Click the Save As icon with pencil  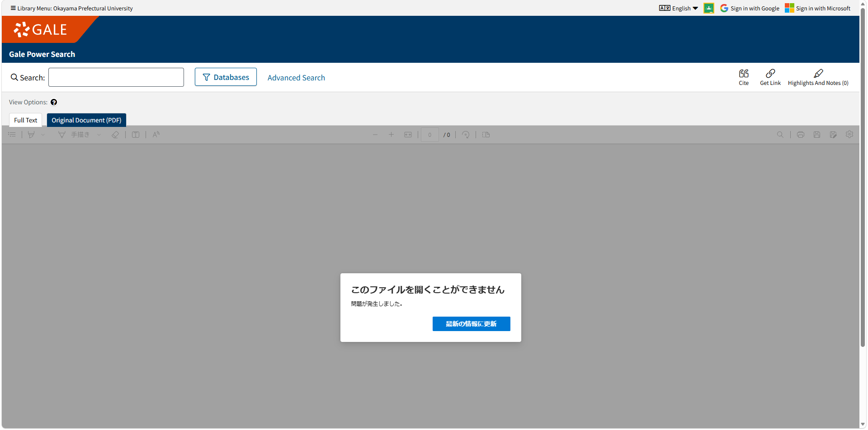point(833,135)
